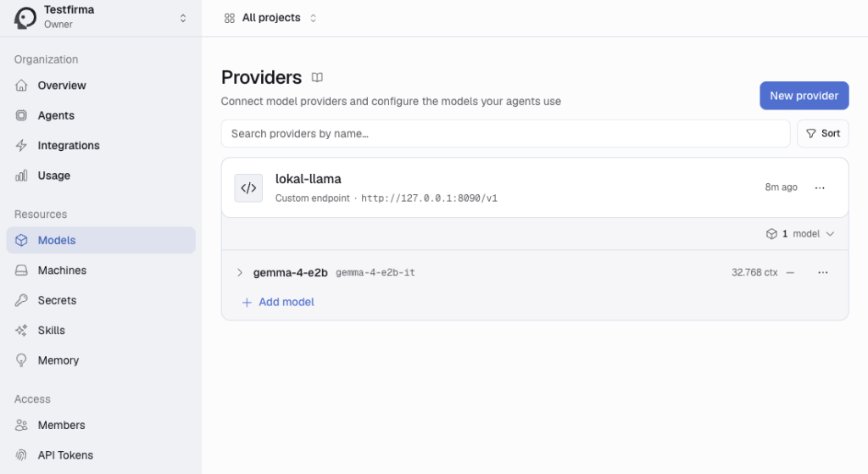Open the Skills page
The image size is (868, 474).
tap(101, 330)
